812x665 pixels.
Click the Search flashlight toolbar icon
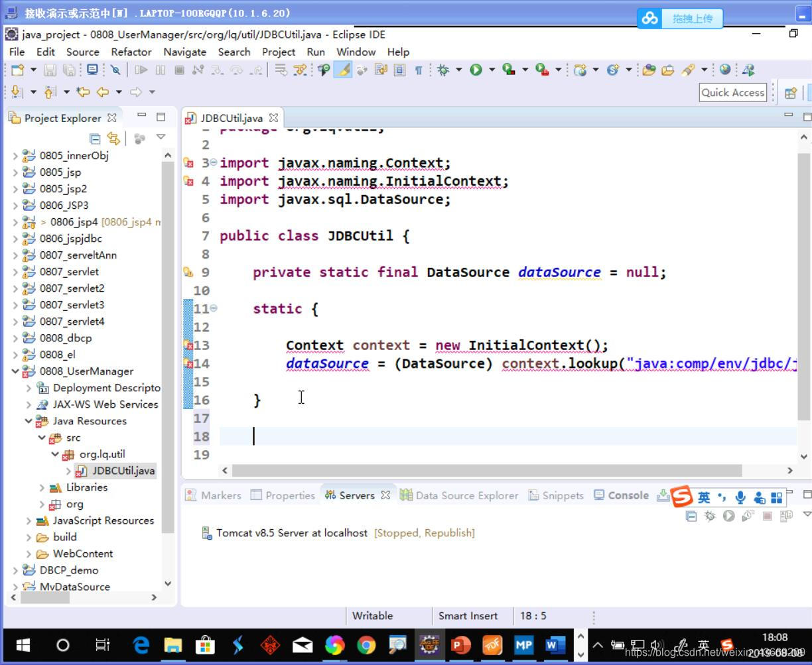pos(688,70)
